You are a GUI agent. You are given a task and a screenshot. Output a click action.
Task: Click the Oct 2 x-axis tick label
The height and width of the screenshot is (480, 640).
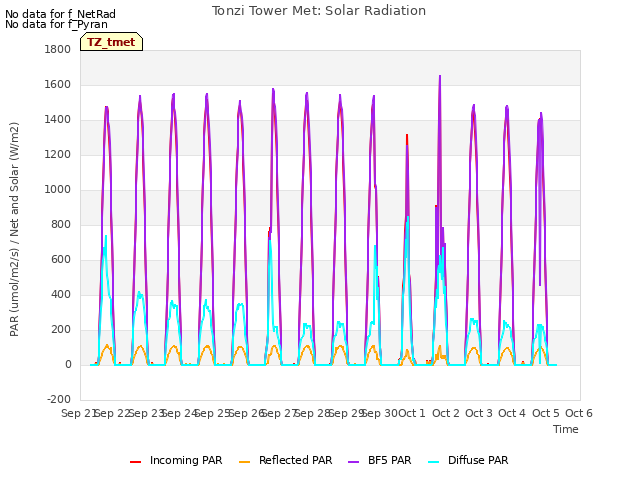(446, 413)
